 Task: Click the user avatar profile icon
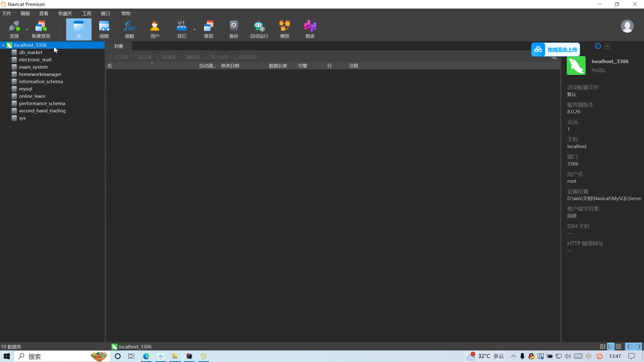click(x=627, y=26)
